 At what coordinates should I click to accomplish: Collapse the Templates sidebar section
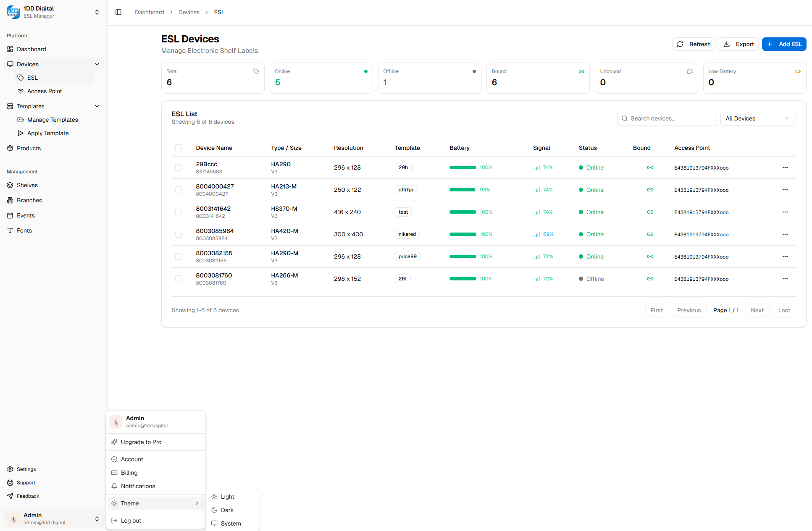[x=97, y=106]
